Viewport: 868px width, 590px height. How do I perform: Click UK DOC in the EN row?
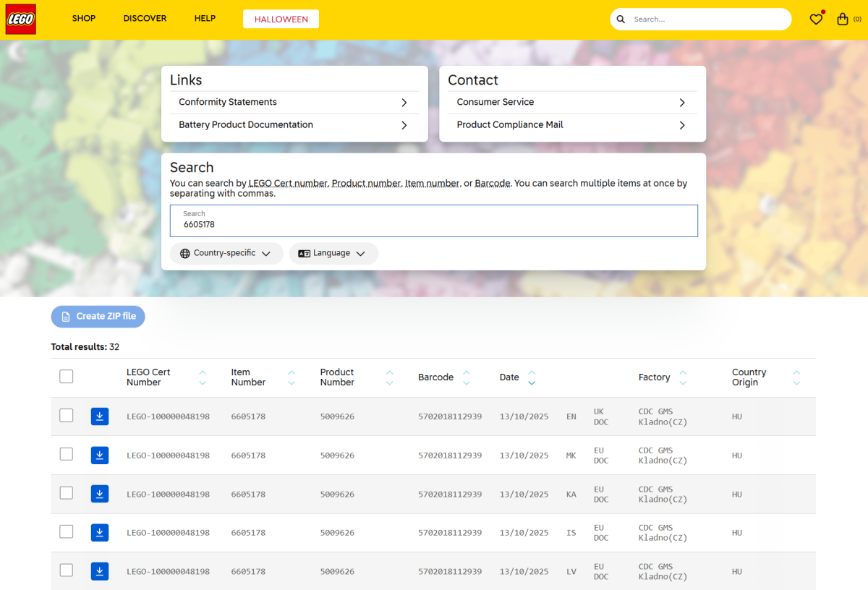click(x=600, y=416)
